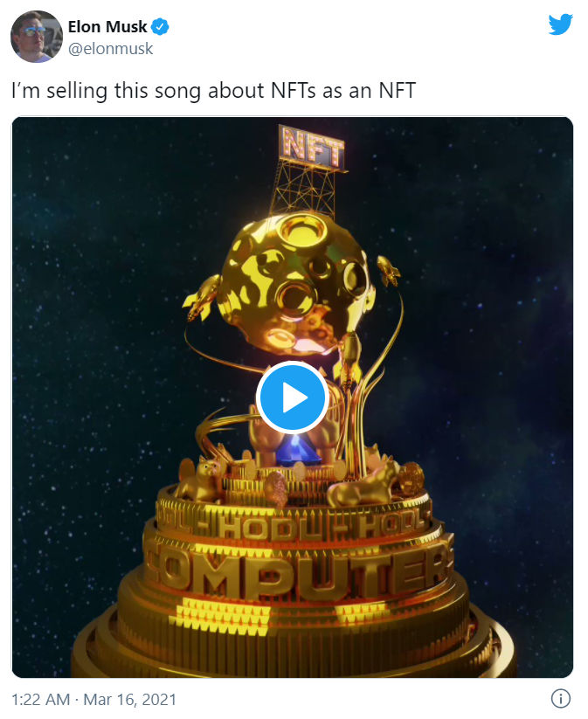Click the glowing NFT billboard sign in video

(312, 147)
